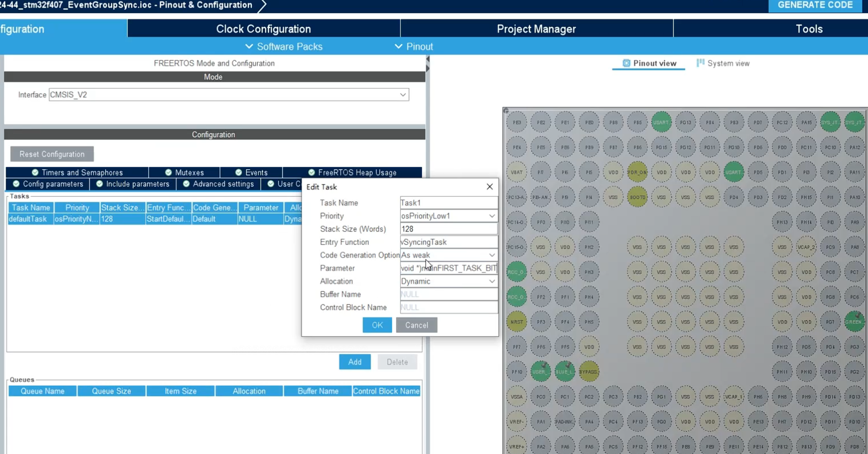Expand the Software Packs menu
Image resolution: width=868 pixels, height=454 pixels.
[284, 47]
